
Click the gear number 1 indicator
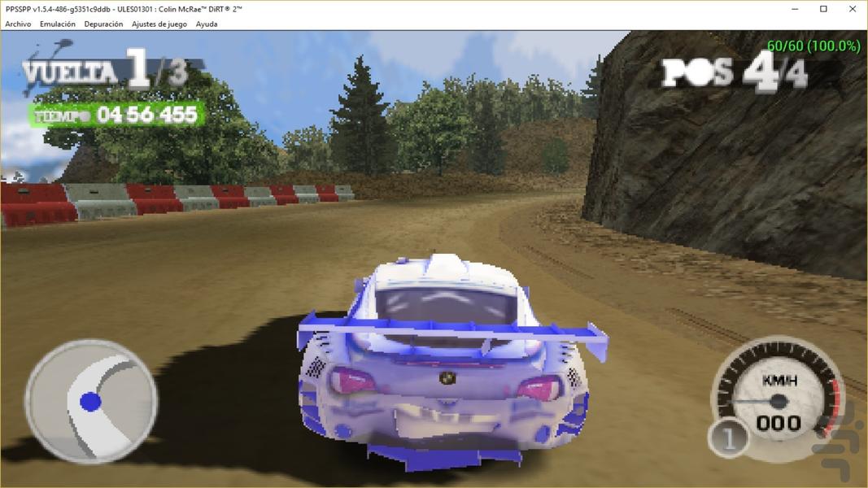tap(729, 438)
